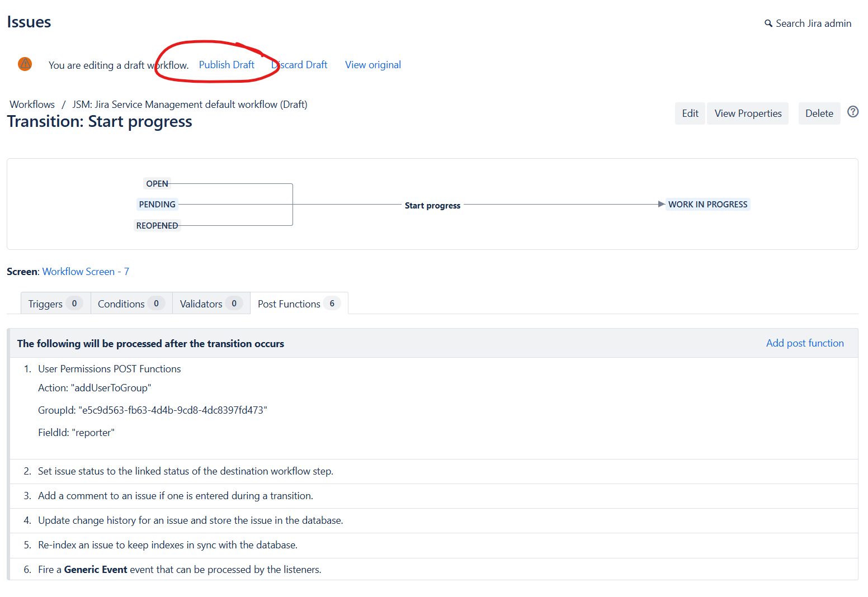Click the WORK IN PROGRESS status label
Screen dimensions: 868x597
pyautogui.click(x=707, y=205)
